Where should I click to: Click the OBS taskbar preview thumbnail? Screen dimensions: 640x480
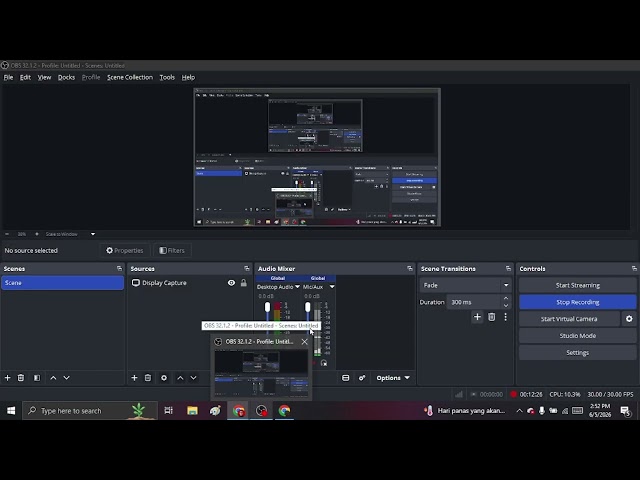tap(261, 373)
